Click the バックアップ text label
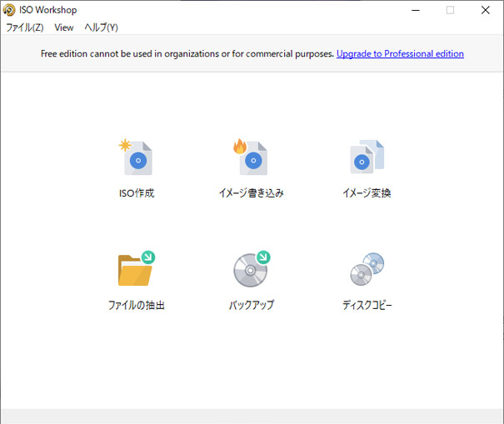504x424 pixels. click(x=252, y=305)
